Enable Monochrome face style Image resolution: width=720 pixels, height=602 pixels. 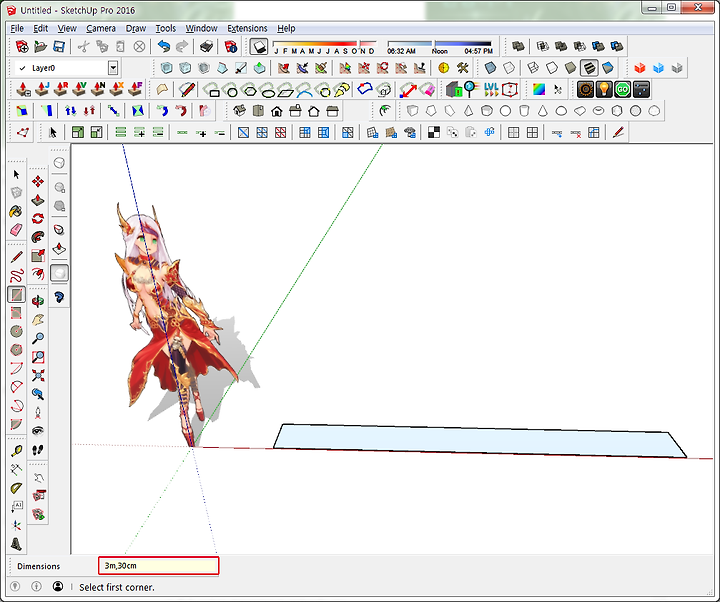(608, 68)
